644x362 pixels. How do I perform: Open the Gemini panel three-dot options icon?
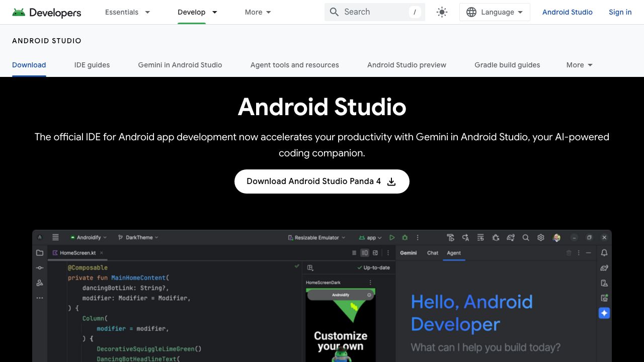(x=579, y=253)
